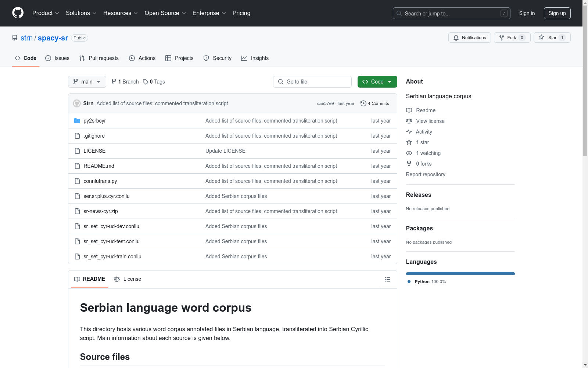The image size is (588, 368).
Task: Click the commits history clock icon
Action: 363,103
